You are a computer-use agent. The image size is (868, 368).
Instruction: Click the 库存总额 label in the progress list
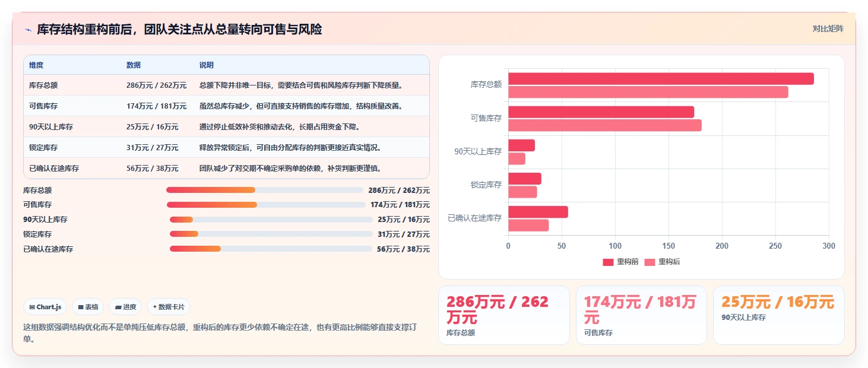coord(37,191)
